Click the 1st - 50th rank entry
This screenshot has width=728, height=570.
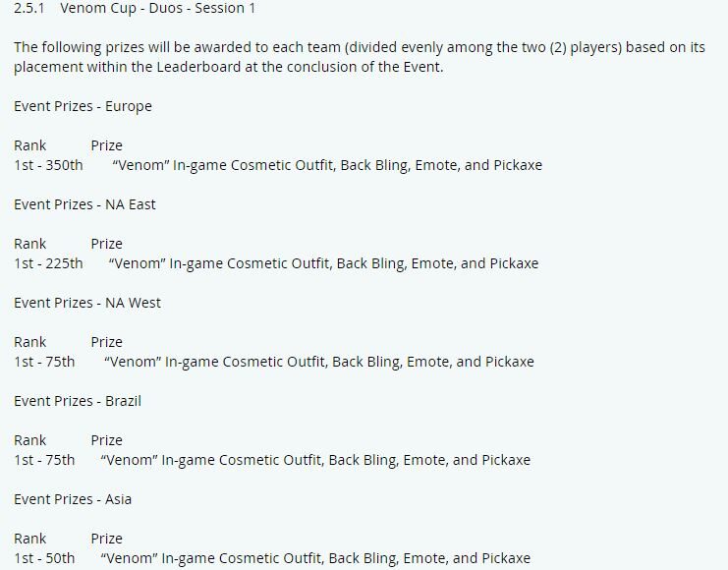coord(44,558)
